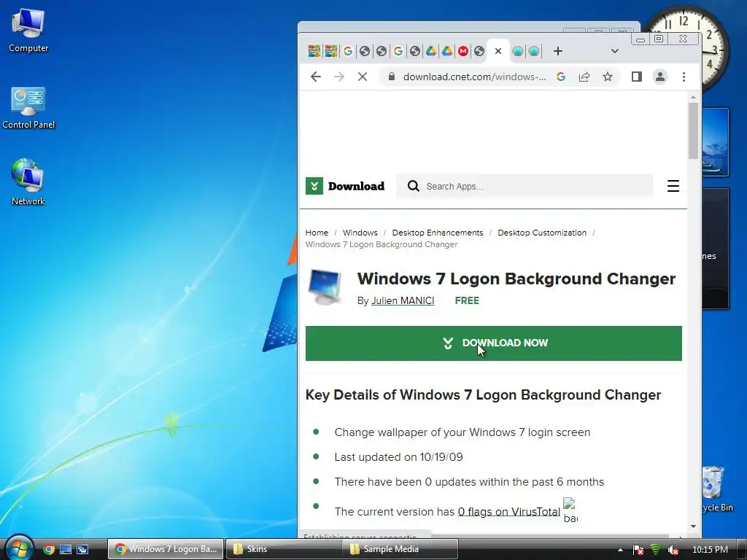Select the Windows 7 Logon Ba... taskbar button
Viewport: 747px width, 560px height.
tap(166, 549)
